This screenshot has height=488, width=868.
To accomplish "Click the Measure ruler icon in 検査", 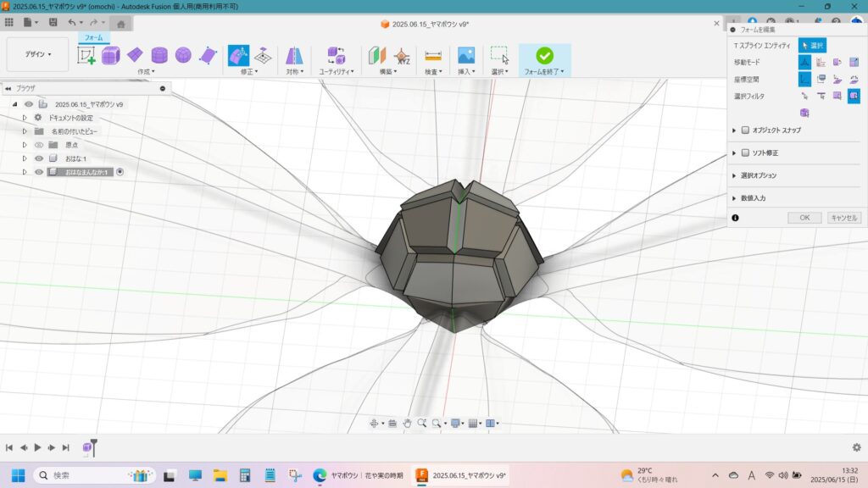I will (x=433, y=56).
